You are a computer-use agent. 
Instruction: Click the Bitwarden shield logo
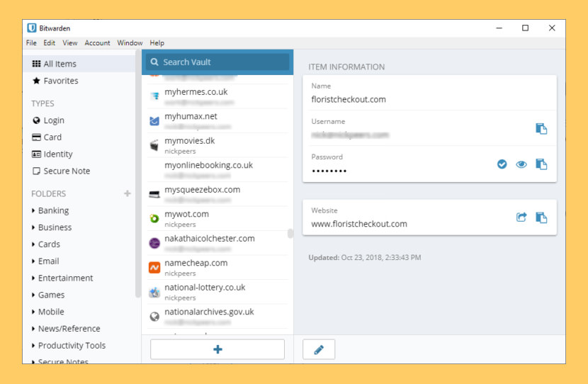(32, 28)
